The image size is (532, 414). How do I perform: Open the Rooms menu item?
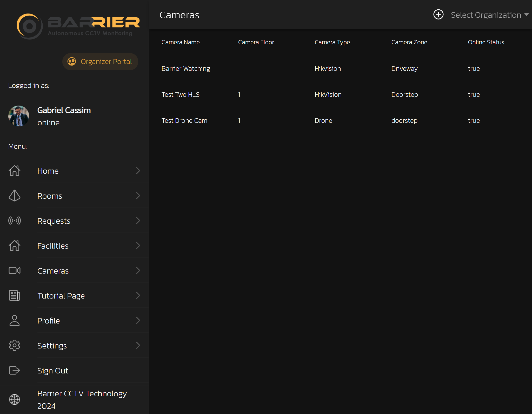[50, 196]
